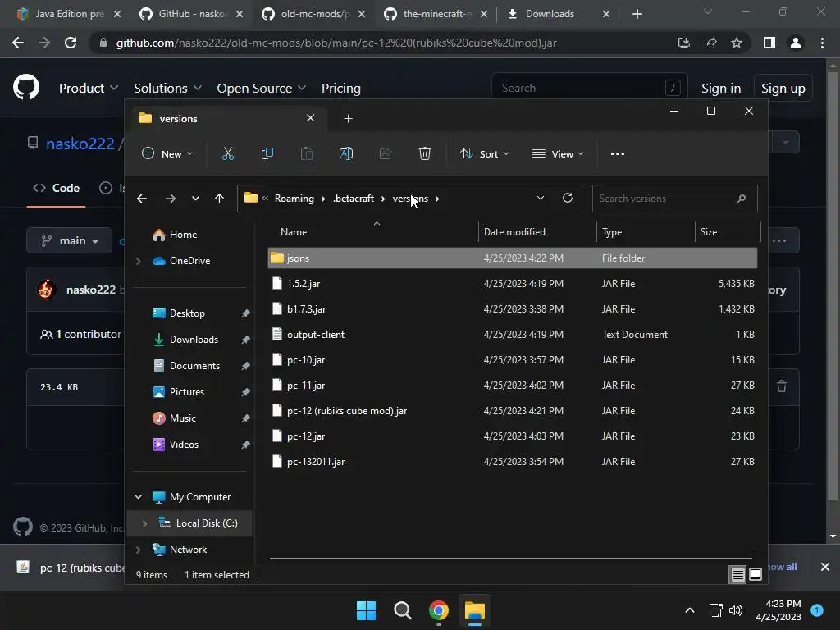Viewport: 840px width, 630px height.
Task: Open the New dropdown in Explorer
Action: [x=167, y=153]
